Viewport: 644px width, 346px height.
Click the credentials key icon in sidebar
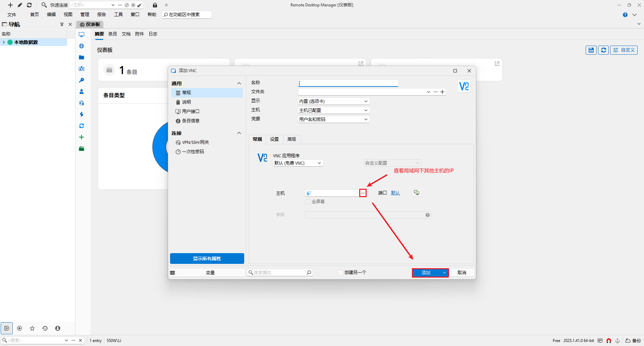pos(82,80)
